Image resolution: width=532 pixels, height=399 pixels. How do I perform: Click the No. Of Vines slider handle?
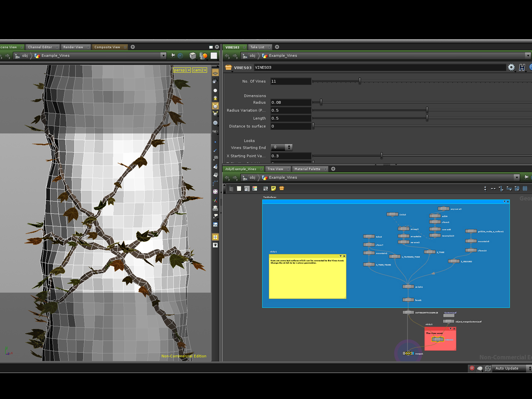tap(360, 81)
